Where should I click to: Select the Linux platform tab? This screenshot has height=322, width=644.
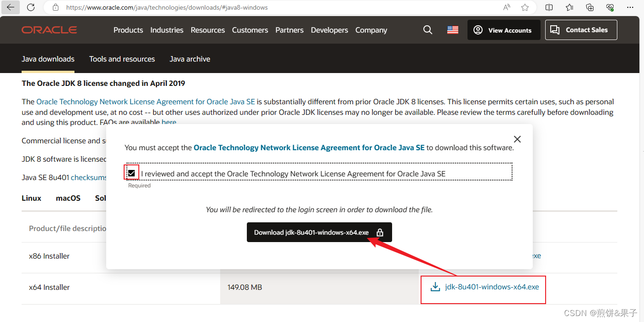pos(31,198)
